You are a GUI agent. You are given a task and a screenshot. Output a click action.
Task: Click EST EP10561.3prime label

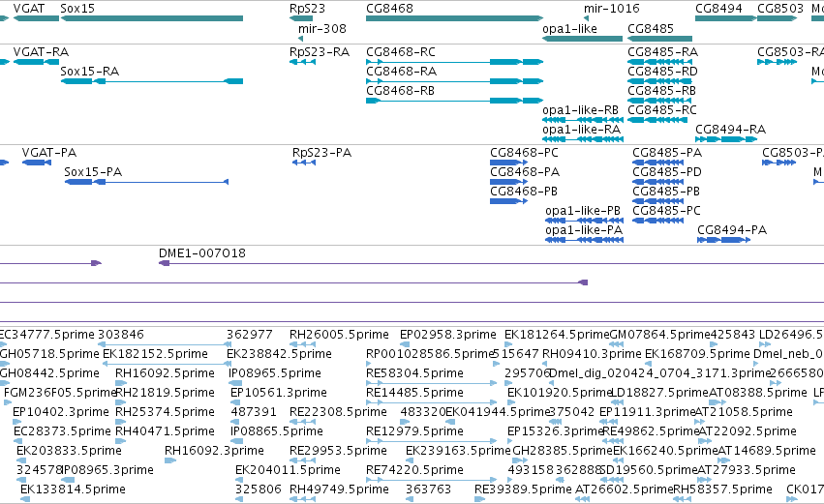279,393
